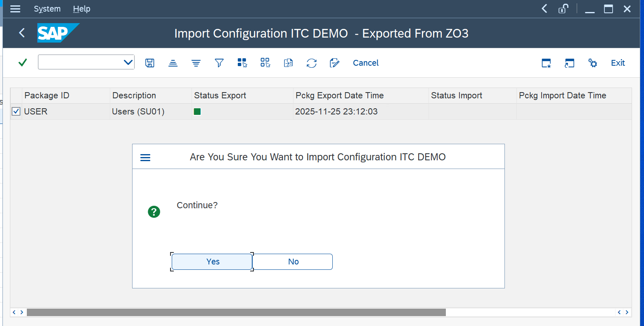Open the Help menu
This screenshot has height=326, width=644.
[81, 9]
